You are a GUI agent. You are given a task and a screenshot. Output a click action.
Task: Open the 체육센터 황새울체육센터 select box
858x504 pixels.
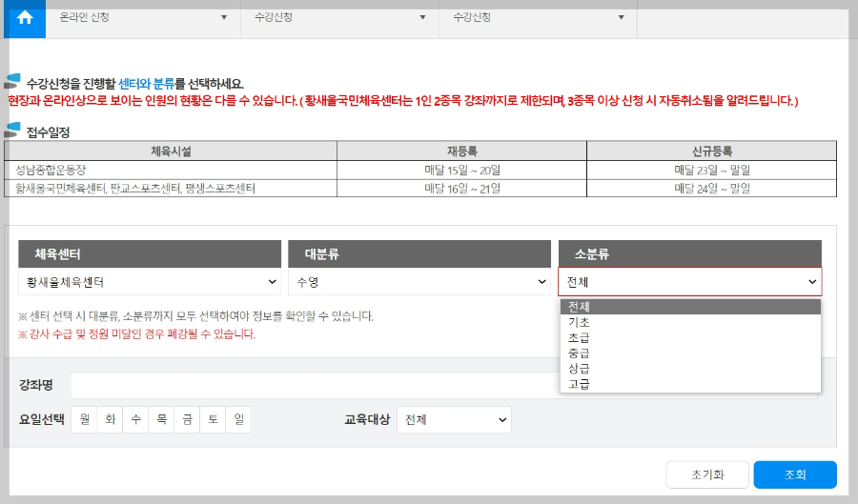pyautogui.click(x=150, y=282)
